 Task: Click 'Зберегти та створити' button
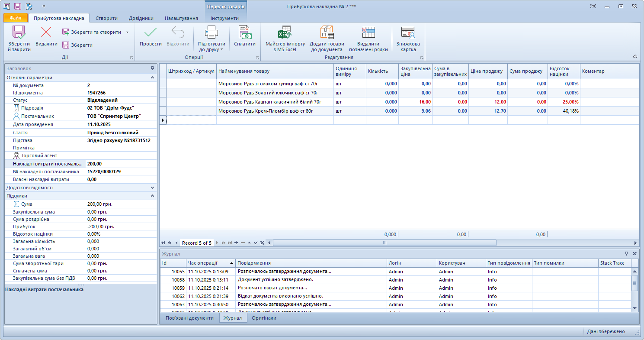[x=95, y=32]
